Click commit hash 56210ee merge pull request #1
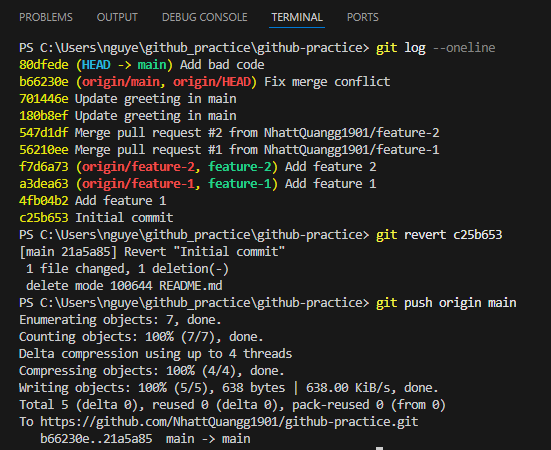Viewport: 551px width, 450px height. point(44,150)
